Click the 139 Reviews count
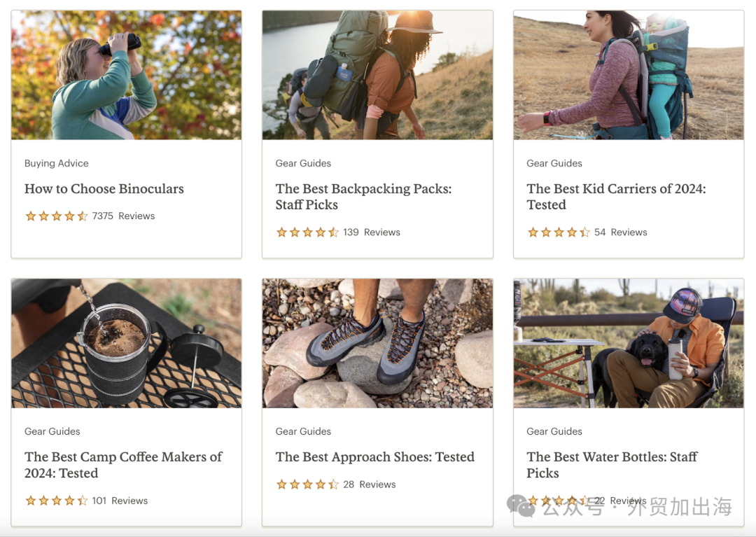 click(x=372, y=232)
